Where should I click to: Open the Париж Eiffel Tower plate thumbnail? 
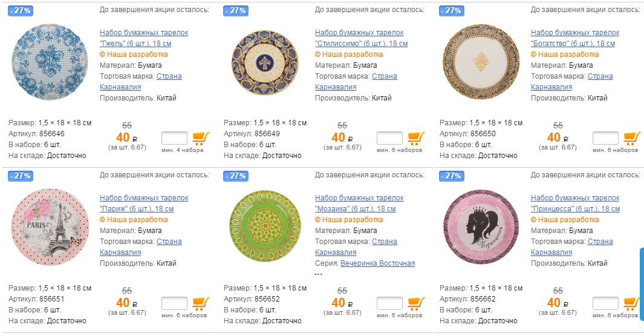(50, 226)
